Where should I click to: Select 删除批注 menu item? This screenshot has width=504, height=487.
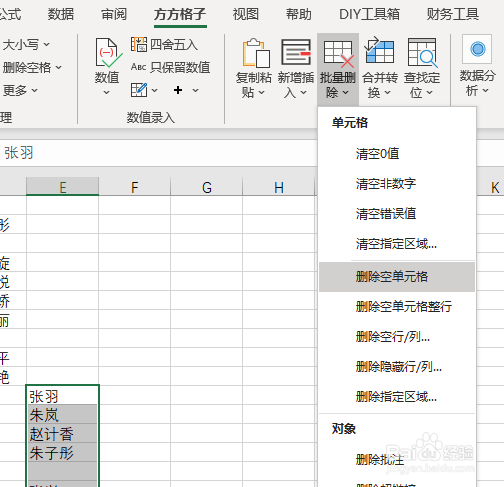click(397, 460)
